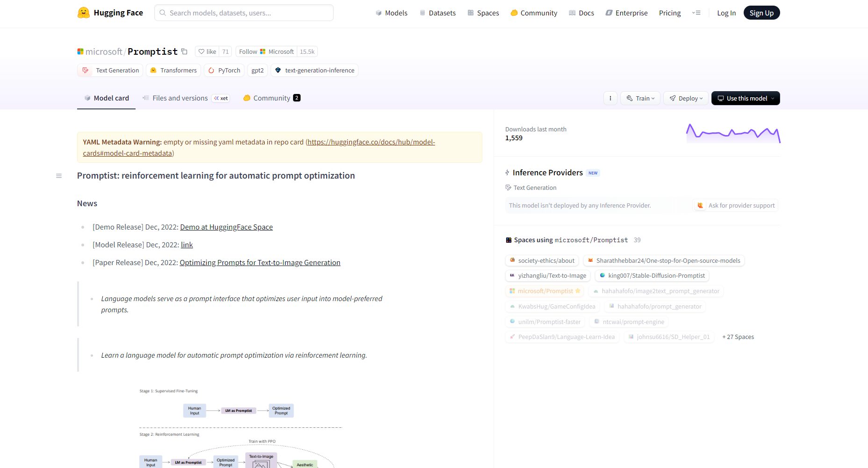
Task: Open Demo at HuggingFace Space link
Action: [226, 227]
